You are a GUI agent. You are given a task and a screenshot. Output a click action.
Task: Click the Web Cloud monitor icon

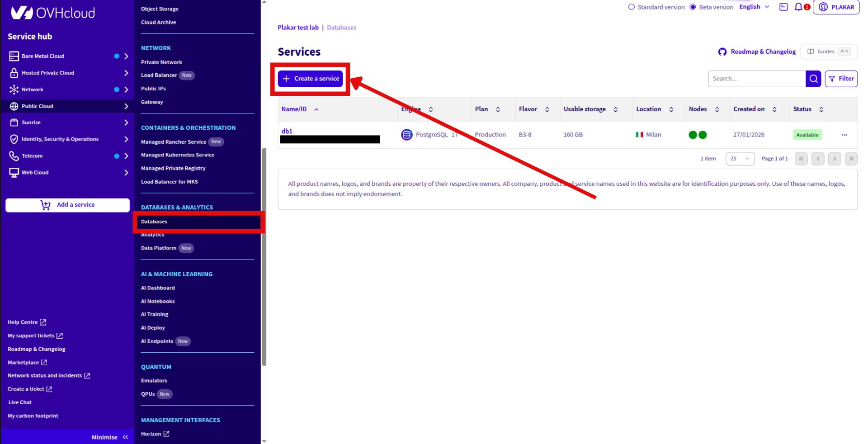pyautogui.click(x=14, y=173)
